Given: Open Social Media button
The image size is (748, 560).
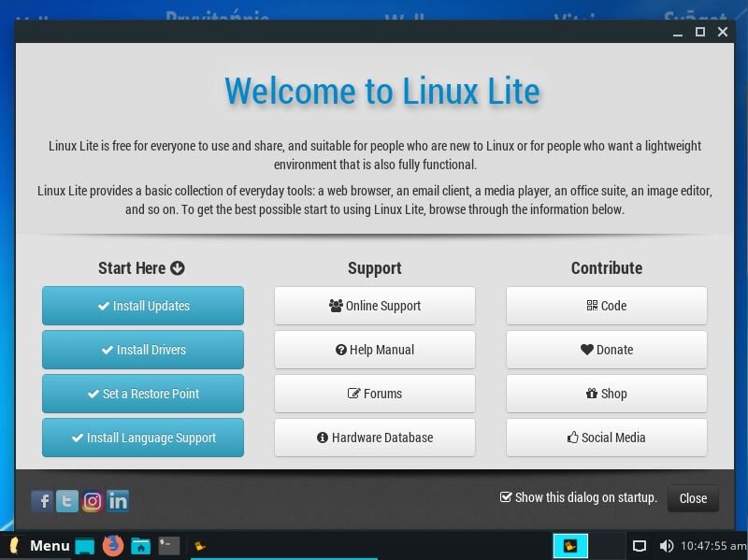Looking at the screenshot, I should point(607,438).
